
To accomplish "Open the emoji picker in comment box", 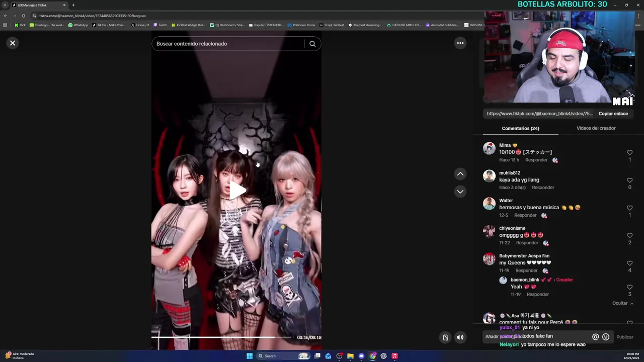I will [x=606, y=337].
